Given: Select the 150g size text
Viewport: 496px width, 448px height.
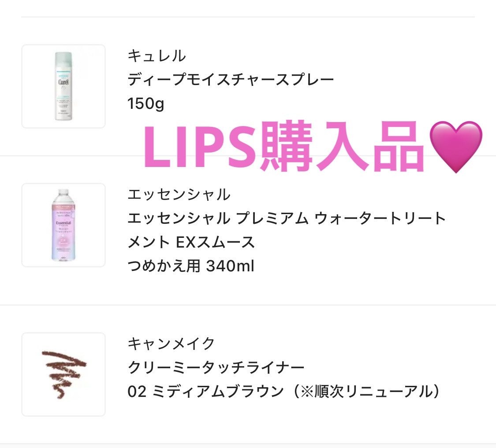Looking at the screenshot, I should [x=145, y=105].
